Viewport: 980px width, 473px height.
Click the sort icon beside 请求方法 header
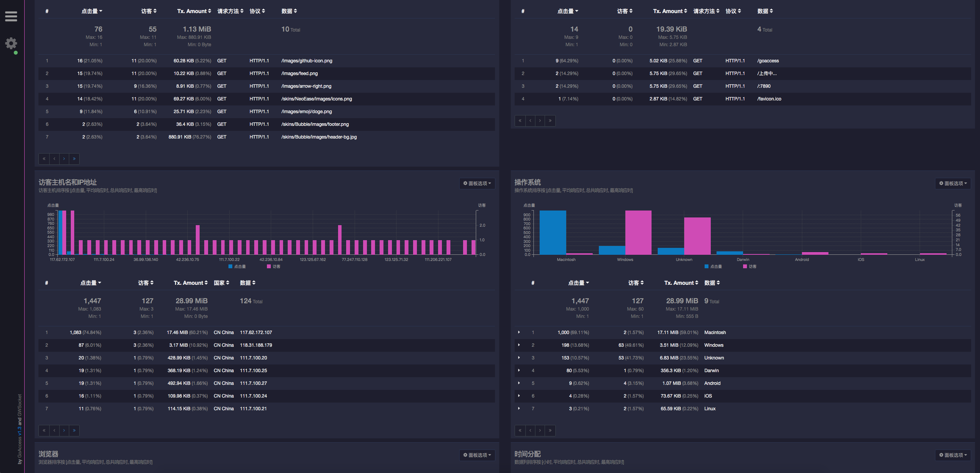coord(242,11)
